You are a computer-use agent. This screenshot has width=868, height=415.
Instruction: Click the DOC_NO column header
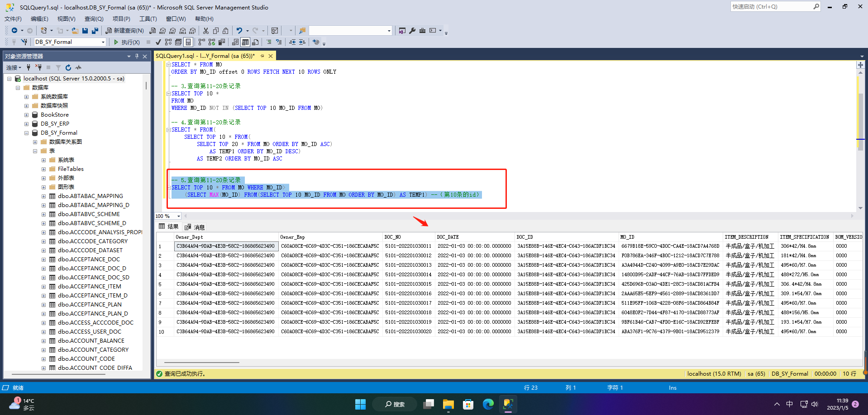coord(409,237)
